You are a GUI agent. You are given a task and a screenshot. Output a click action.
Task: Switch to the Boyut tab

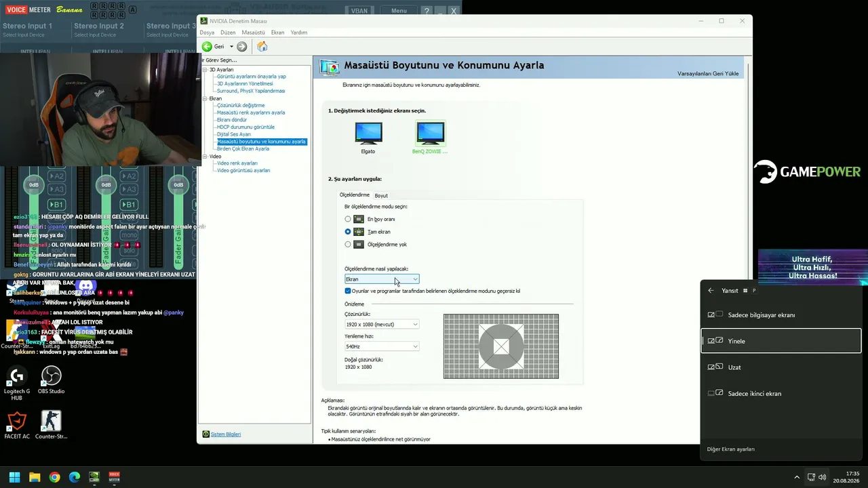[381, 195]
